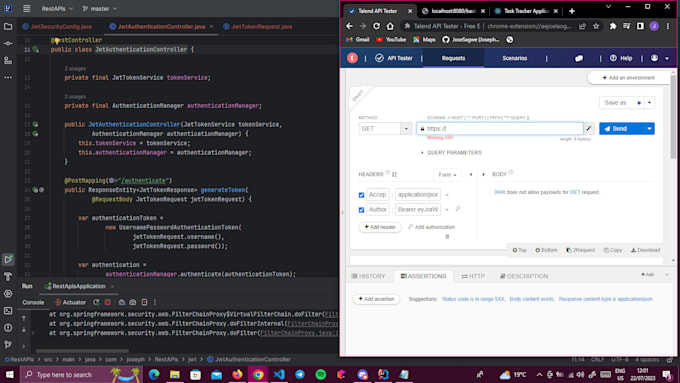
Task: Click Add authorization link
Action: (x=432, y=227)
